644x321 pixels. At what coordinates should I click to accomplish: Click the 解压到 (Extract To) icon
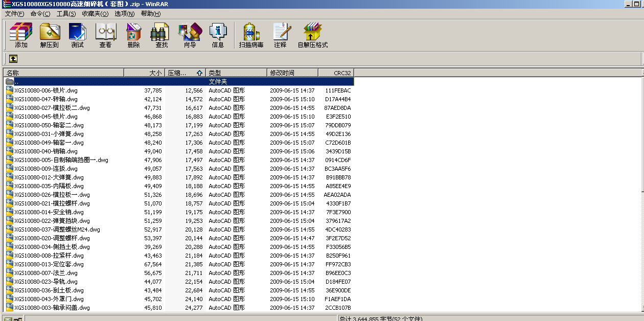50,35
